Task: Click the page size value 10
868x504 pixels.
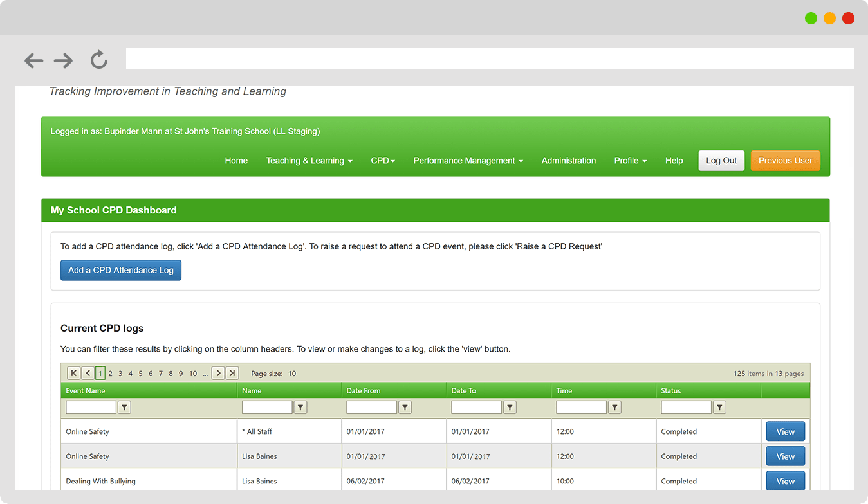Action: 292,373
